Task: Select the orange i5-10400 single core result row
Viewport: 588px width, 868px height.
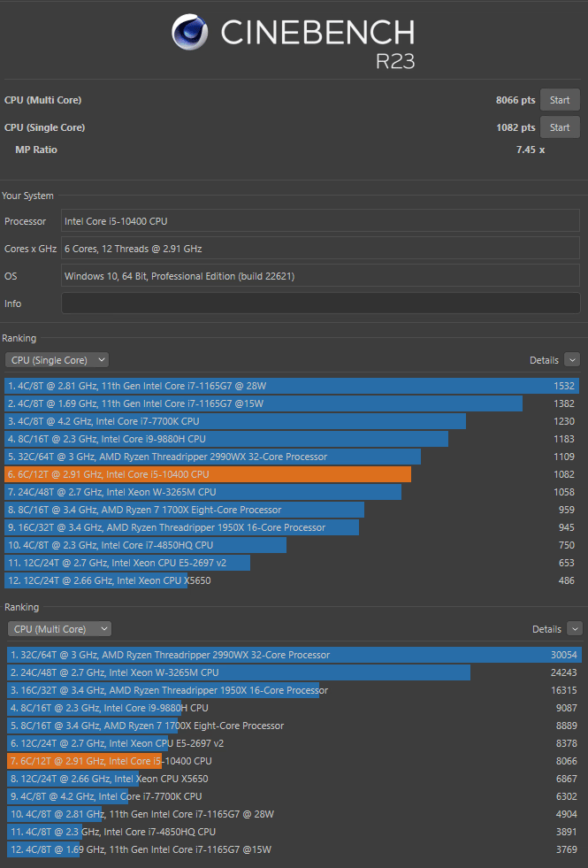Action: 292,474
